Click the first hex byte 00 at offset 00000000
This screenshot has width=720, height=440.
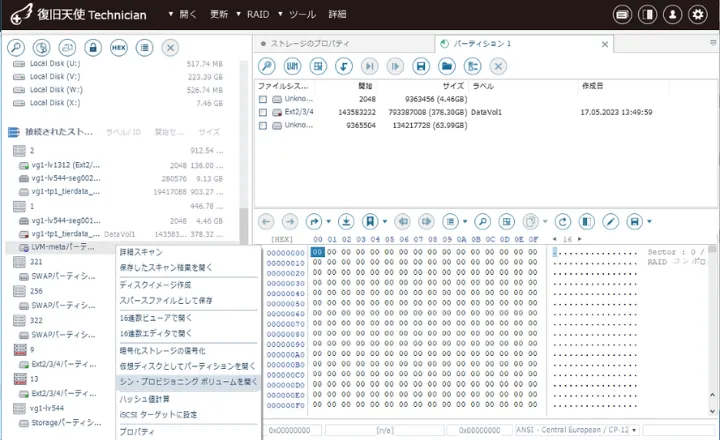317,252
